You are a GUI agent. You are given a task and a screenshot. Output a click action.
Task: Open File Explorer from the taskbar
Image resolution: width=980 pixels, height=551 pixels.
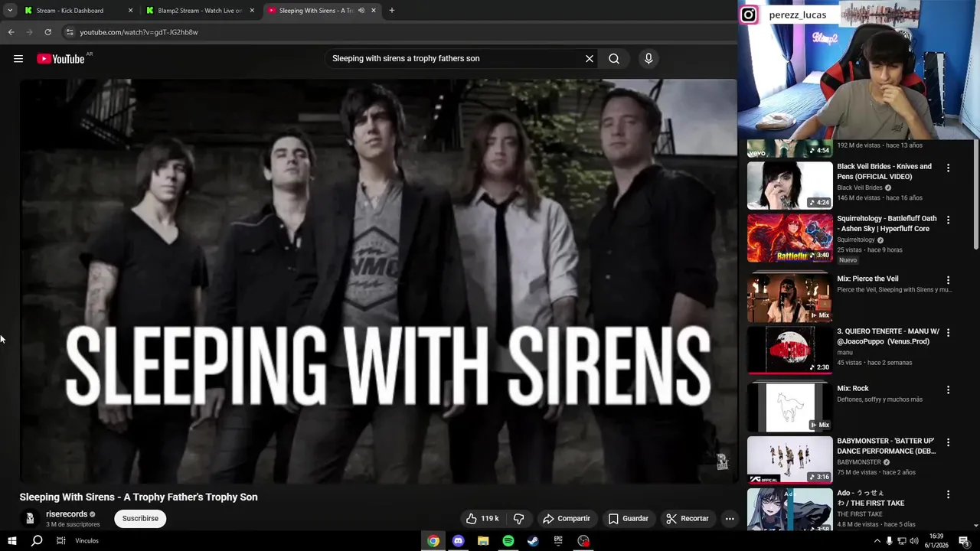(483, 541)
